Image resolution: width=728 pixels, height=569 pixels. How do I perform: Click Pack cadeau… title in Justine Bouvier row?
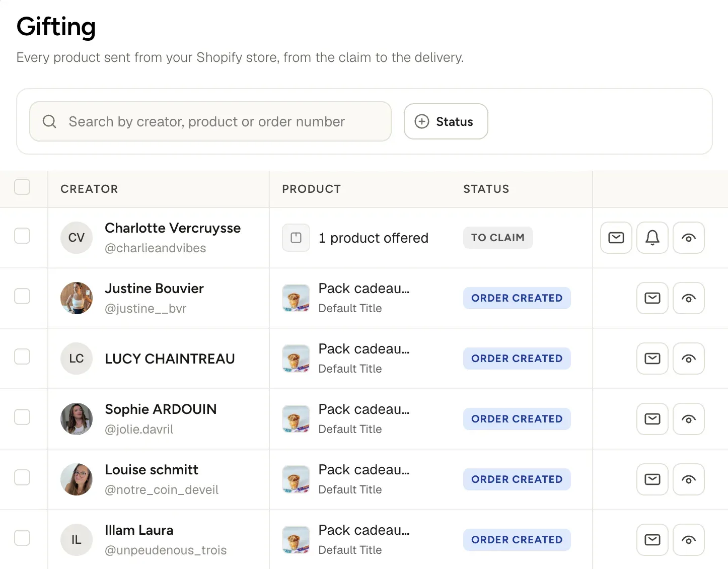click(x=364, y=289)
